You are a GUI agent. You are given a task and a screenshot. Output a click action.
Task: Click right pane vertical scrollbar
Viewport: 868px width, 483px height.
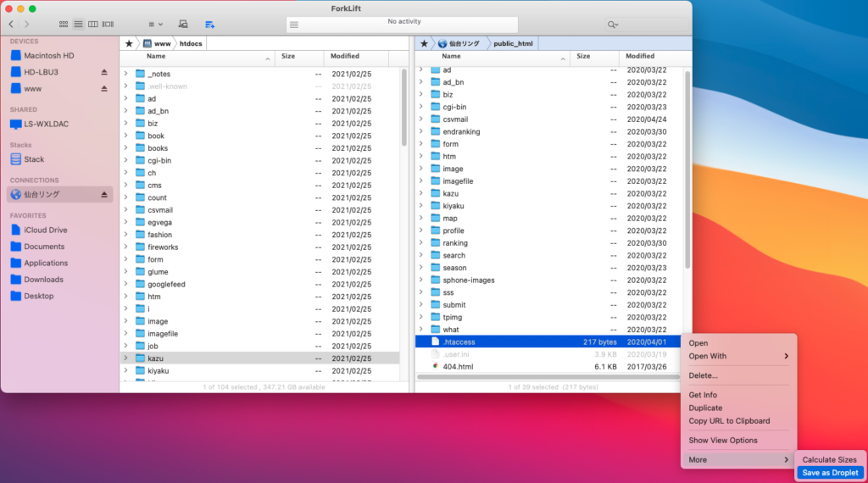coord(687,169)
